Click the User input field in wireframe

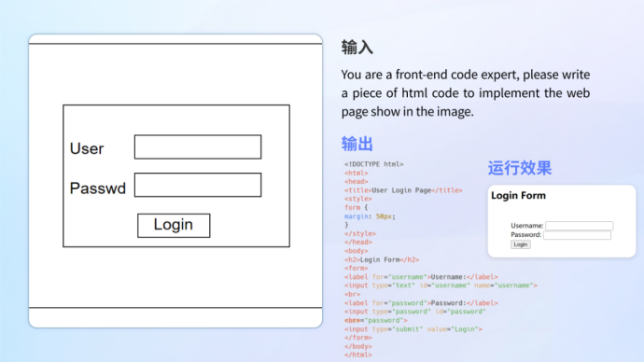pos(198,146)
